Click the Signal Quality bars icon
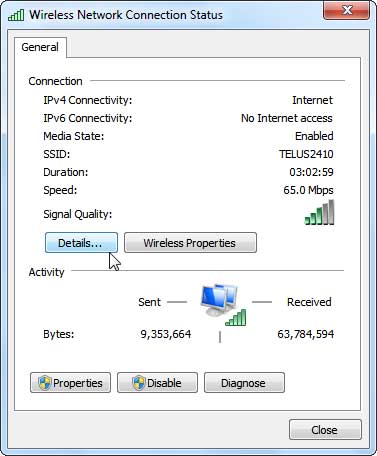This screenshot has width=377, height=456. click(319, 212)
